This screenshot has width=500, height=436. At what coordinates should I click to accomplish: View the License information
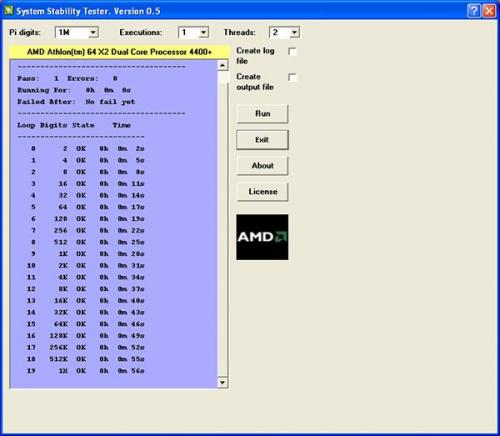click(262, 192)
